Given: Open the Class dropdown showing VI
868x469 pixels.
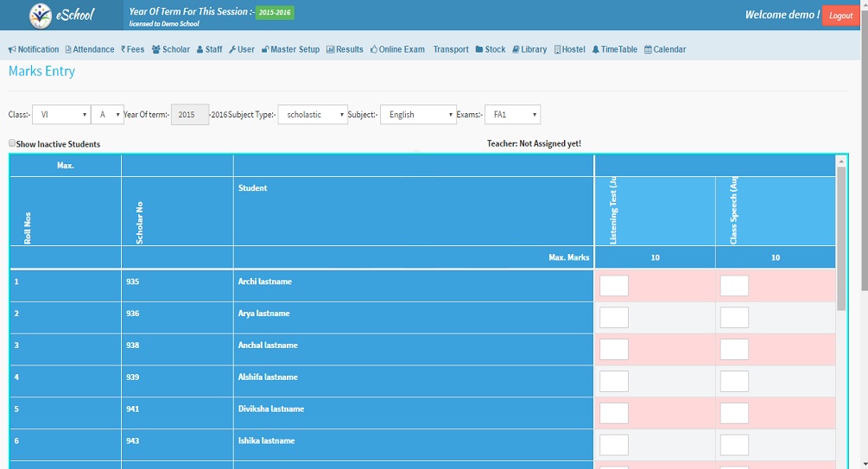Looking at the screenshot, I should [x=61, y=115].
